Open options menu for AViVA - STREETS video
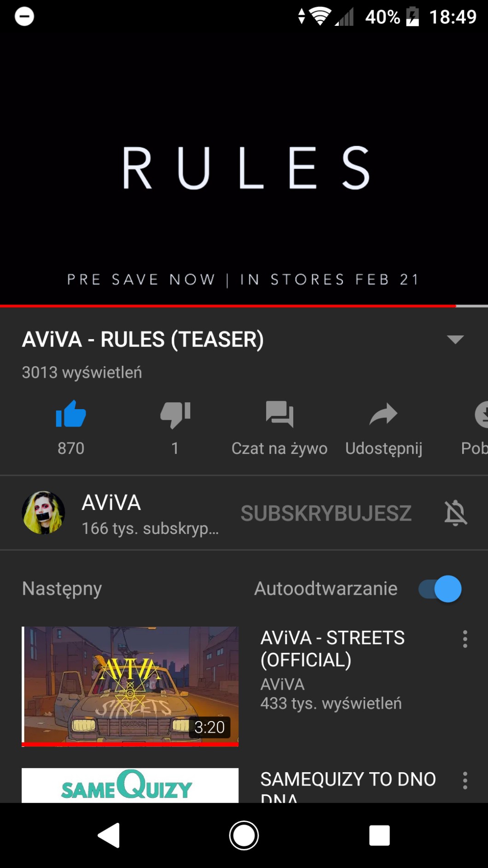 [x=465, y=639]
